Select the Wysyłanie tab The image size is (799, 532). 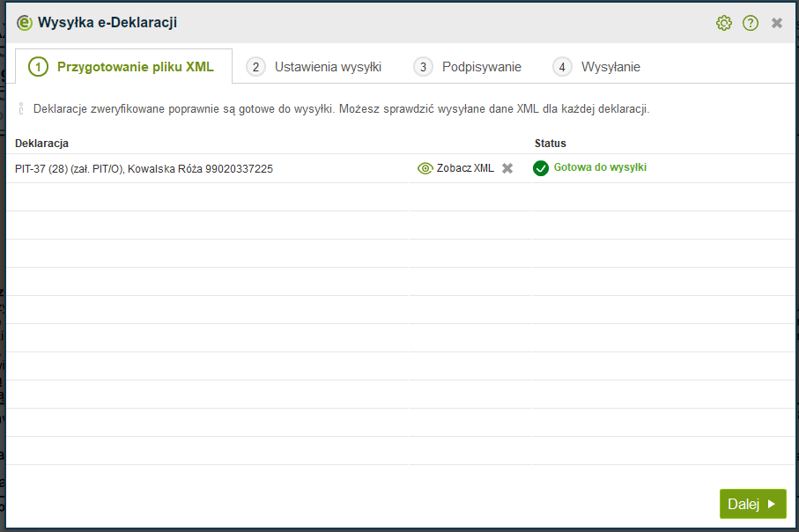tap(598, 67)
